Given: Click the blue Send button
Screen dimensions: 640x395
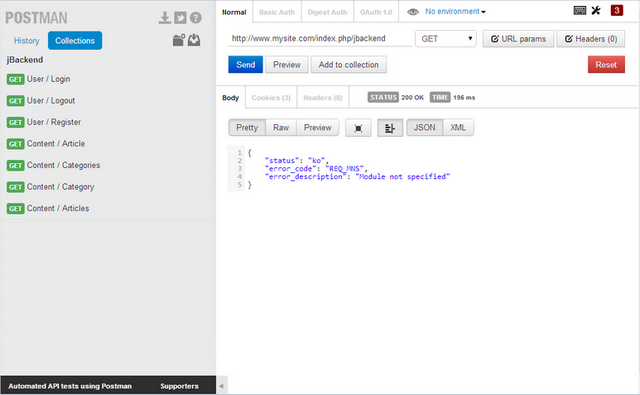Looking at the screenshot, I should 245,64.
